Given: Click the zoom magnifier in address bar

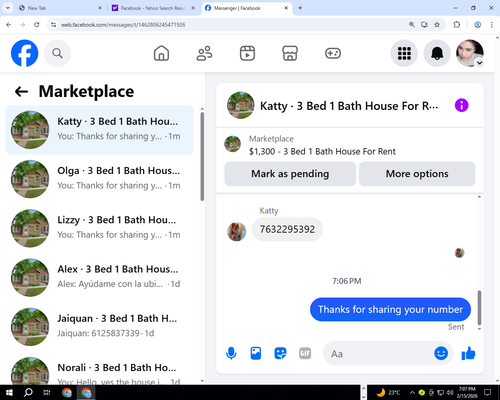Looking at the screenshot, I should pos(412,25).
